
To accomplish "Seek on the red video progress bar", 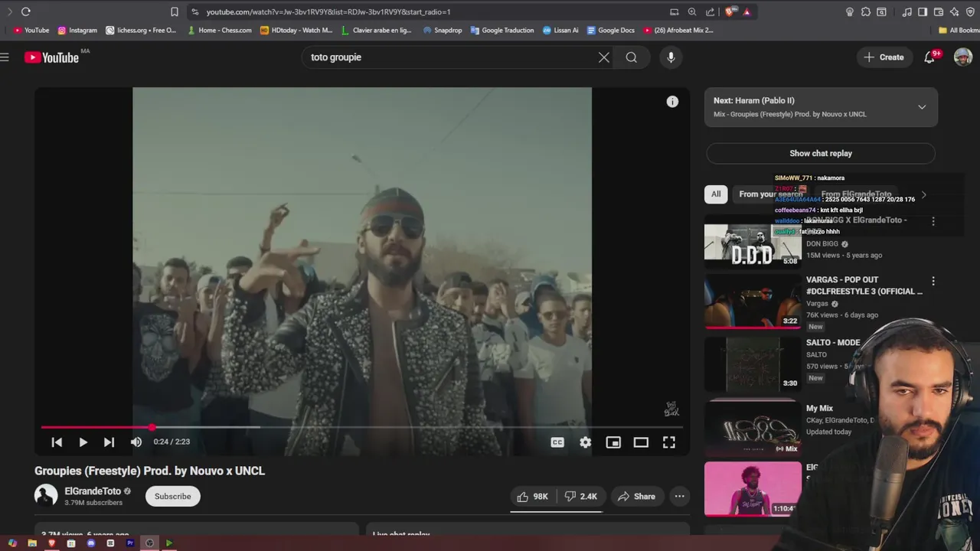I will point(361,427).
